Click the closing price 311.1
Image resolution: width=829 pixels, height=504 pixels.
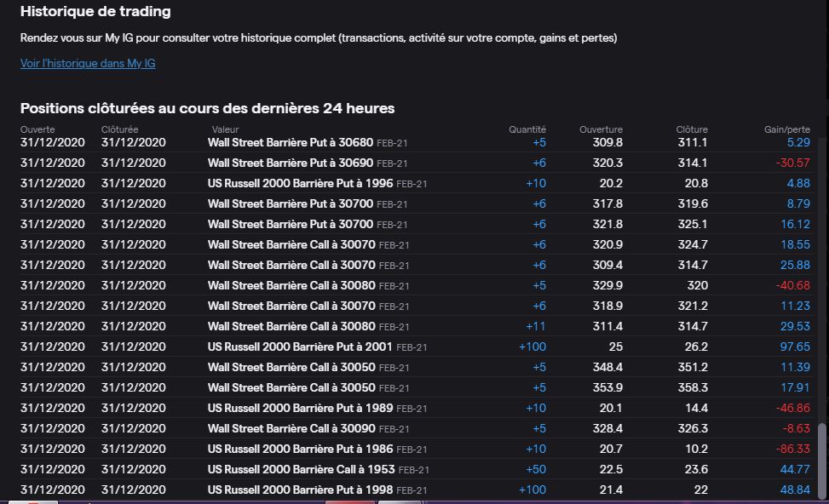(x=693, y=143)
